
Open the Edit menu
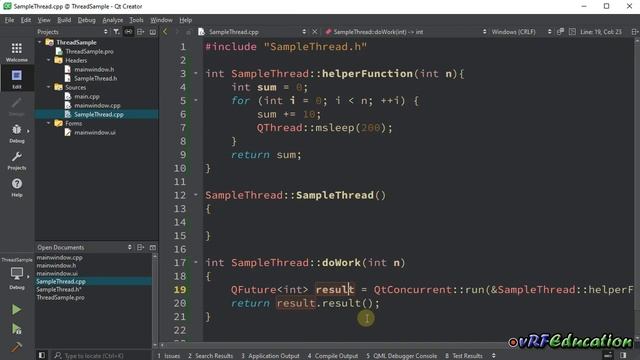tap(26, 20)
